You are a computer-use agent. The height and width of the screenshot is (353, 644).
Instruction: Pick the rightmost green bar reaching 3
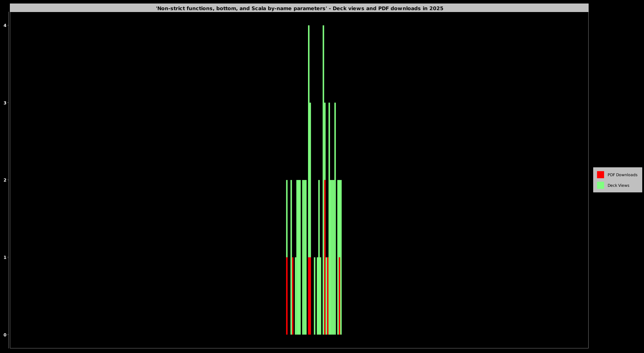(x=335, y=141)
